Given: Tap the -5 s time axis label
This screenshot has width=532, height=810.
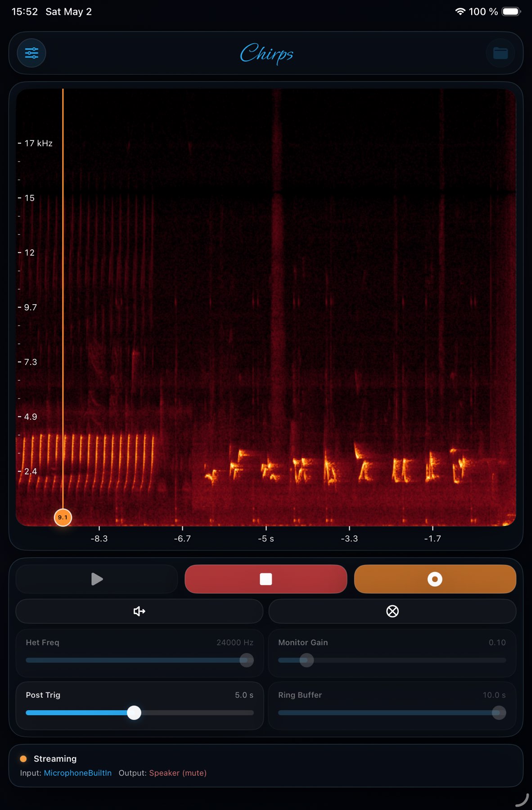Looking at the screenshot, I should (266, 539).
